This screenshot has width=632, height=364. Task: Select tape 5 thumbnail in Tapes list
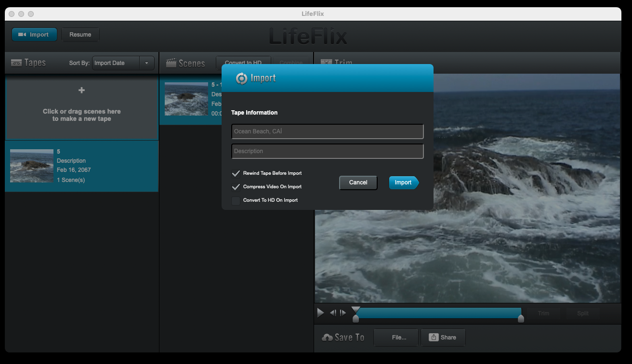(x=32, y=166)
